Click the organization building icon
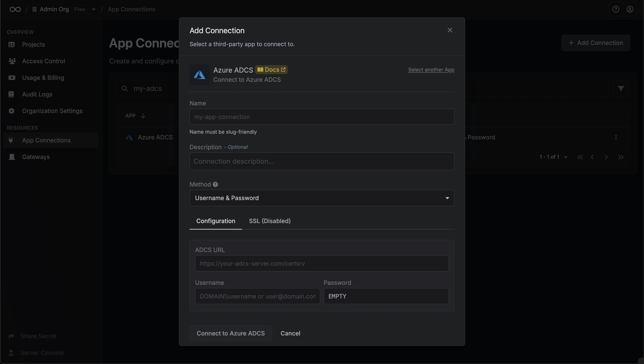The image size is (644, 364). click(34, 10)
